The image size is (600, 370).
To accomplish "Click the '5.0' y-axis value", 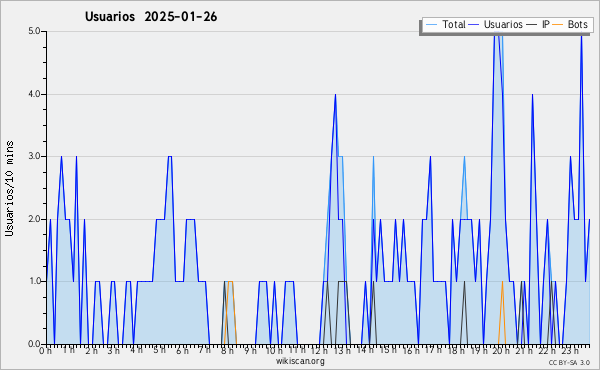I will pyautogui.click(x=34, y=31).
